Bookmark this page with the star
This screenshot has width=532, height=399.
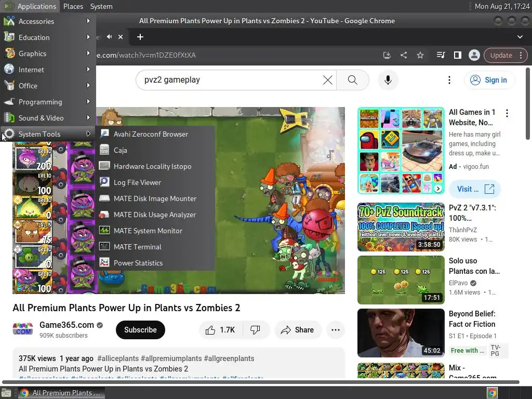point(420,55)
